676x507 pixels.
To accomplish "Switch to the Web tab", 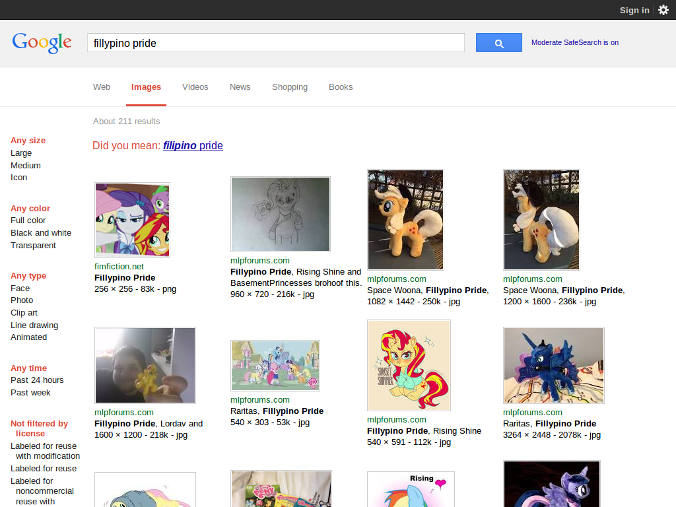I will 102,87.
